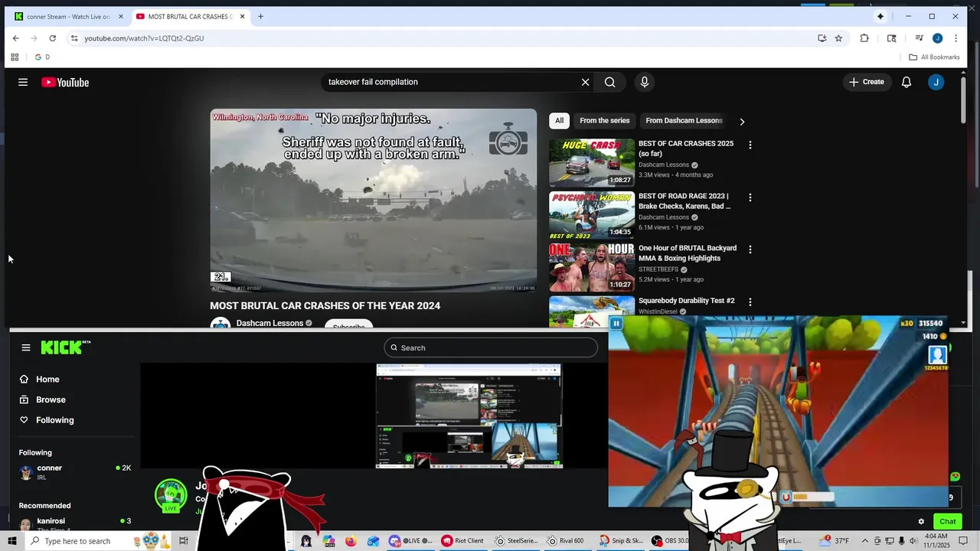Open the recommended channel kanirosi

tap(75, 523)
